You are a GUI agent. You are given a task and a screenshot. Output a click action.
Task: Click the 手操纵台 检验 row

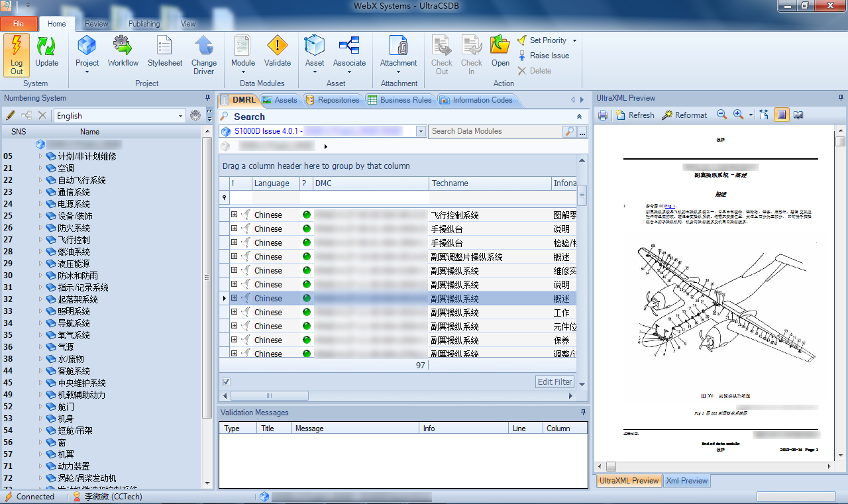tap(397, 242)
